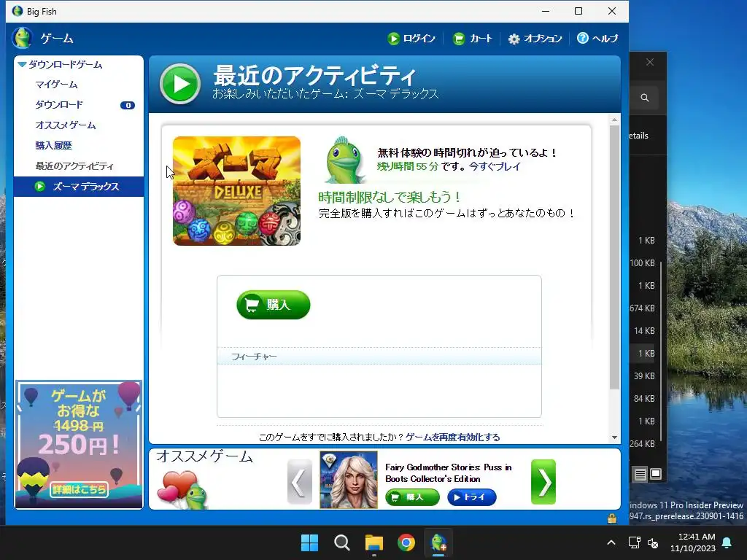Select 購入履歴 in the sidebar
Screen dimensions: 747x560
click(x=53, y=146)
